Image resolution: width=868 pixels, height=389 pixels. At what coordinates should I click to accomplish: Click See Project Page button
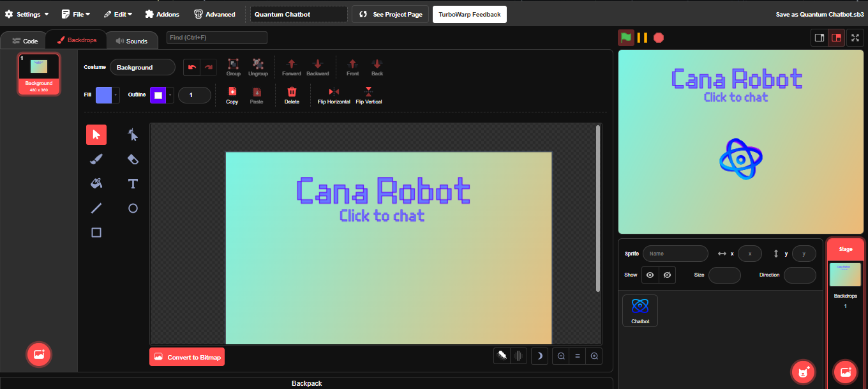click(391, 14)
